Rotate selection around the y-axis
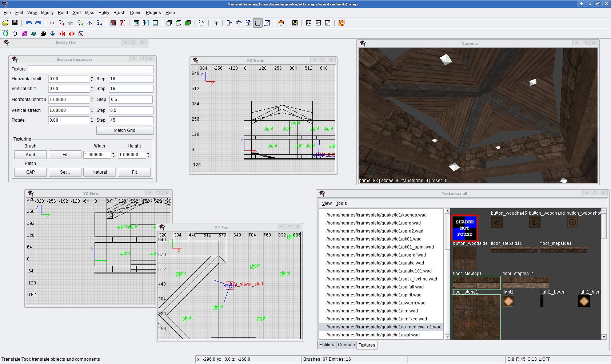The width and height of the screenshot is (611, 364). tap(80, 23)
